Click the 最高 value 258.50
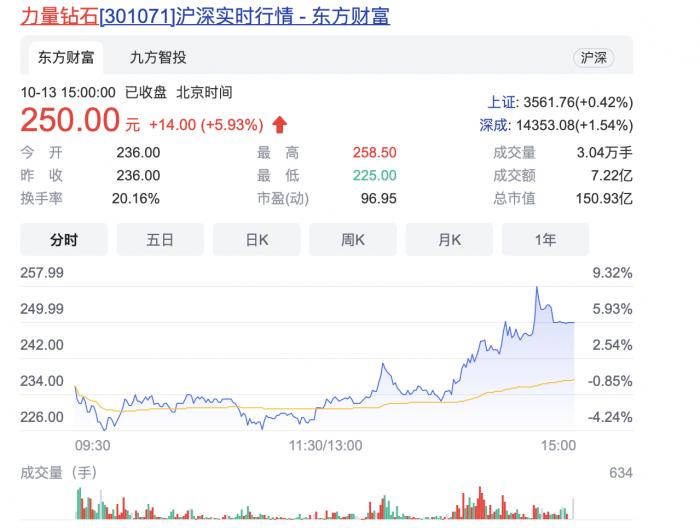The width and height of the screenshot is (700, 528). click(375, 153)
